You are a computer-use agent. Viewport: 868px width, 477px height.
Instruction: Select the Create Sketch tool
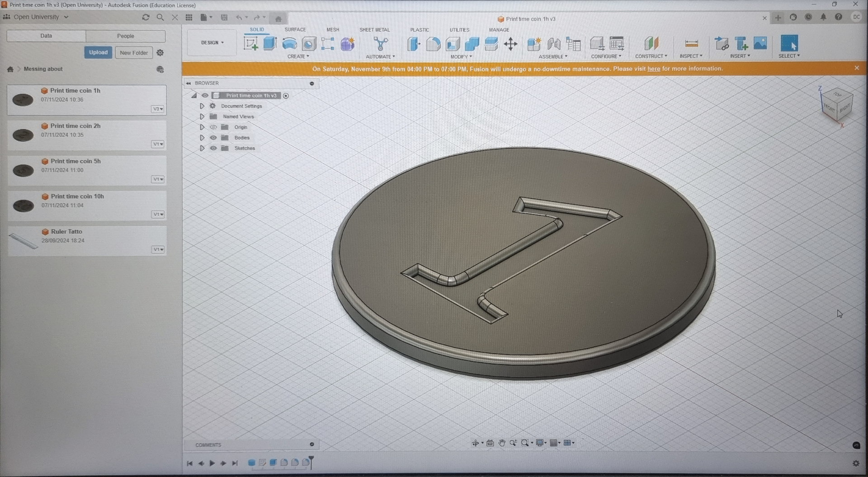coord(251,44)
